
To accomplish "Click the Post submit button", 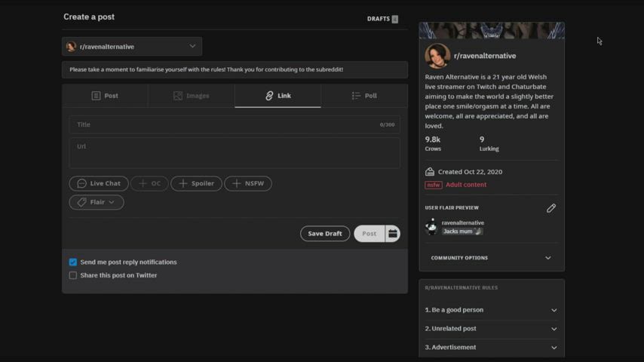I will [370, 233].
